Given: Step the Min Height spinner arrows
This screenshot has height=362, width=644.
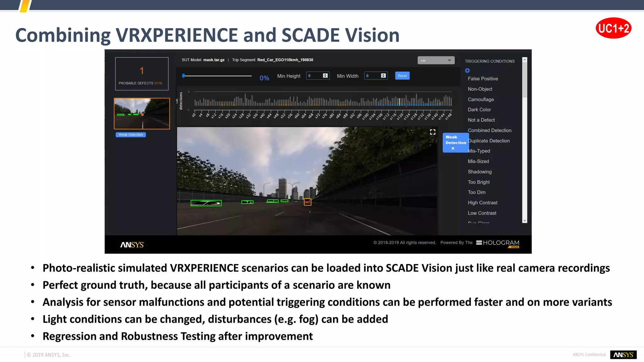Looking at the screenshot, I should [325, 76].
